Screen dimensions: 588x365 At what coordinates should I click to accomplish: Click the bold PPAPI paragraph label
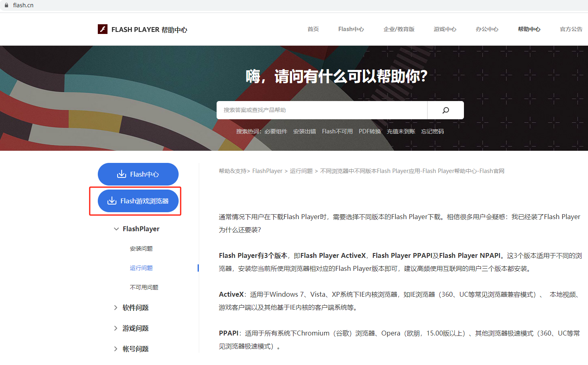click(229, 333)
